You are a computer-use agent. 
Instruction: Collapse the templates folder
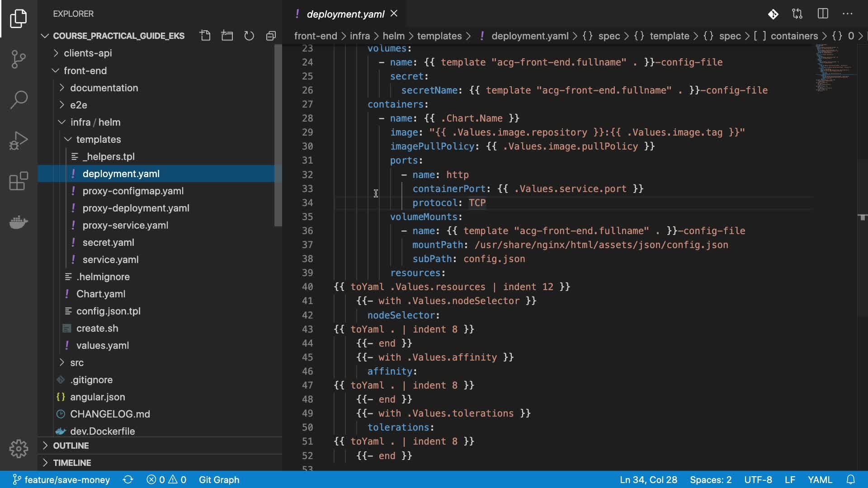(98, 139)
